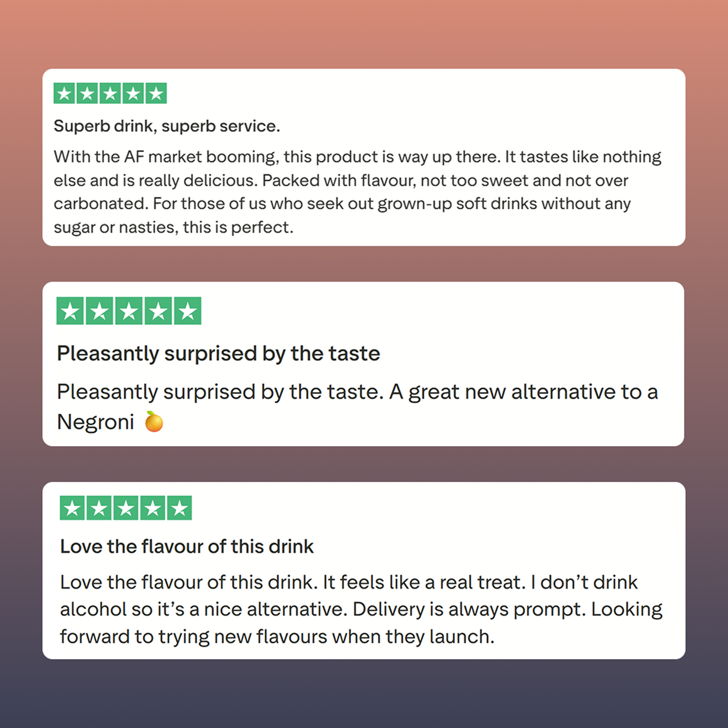Click the first star of the "Superb drink" review
Screen dimensions: 728x728
[x=64, y=93]
